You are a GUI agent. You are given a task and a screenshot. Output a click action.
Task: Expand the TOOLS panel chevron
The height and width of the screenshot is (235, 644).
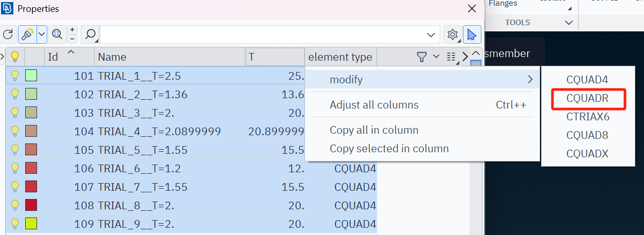568,23
